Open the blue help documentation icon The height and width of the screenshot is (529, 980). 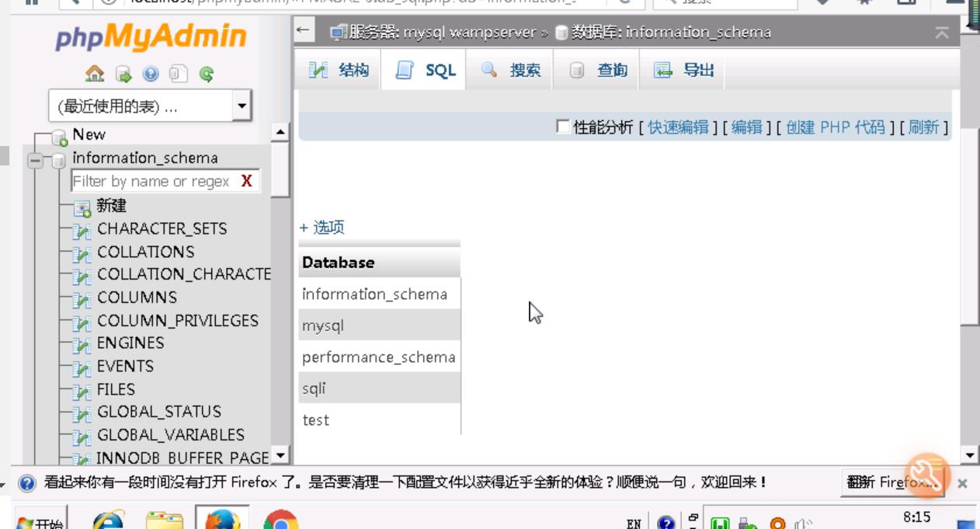click(151, 74)
